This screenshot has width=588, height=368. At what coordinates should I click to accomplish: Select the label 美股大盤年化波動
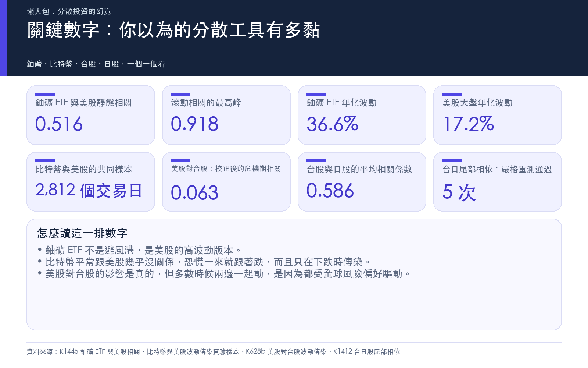(x=477, y=103)
